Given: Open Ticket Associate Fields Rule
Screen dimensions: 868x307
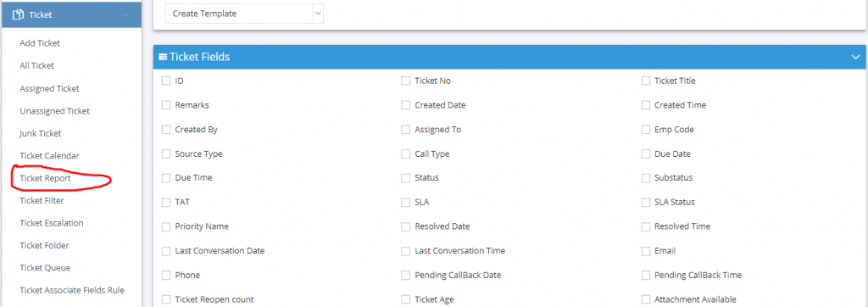Looking at the screenshot, I should 72,290.
